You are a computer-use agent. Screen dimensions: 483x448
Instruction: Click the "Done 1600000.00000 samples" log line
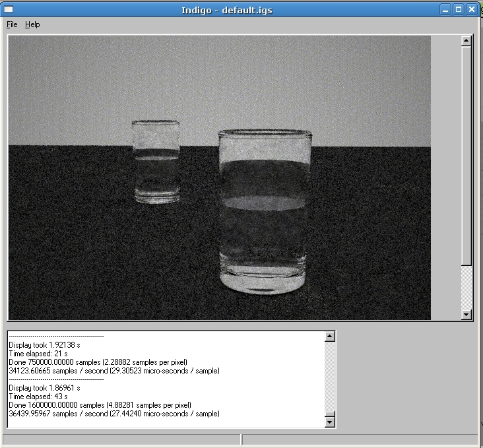pyautogui.click(x=99, y=405)
